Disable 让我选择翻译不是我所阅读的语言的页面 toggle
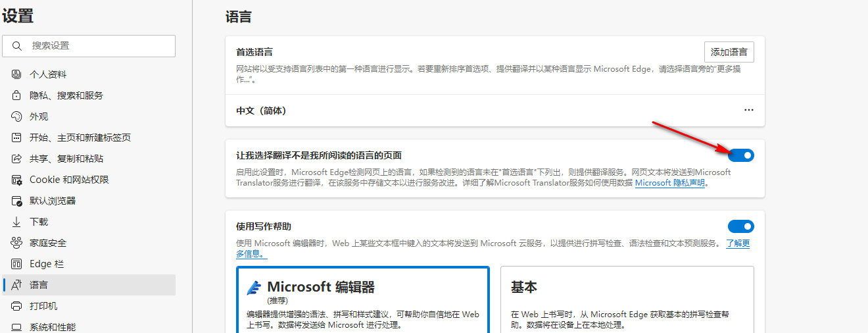Image resolution: width=868 pixels, height=333 pixels. pos(741,155)
